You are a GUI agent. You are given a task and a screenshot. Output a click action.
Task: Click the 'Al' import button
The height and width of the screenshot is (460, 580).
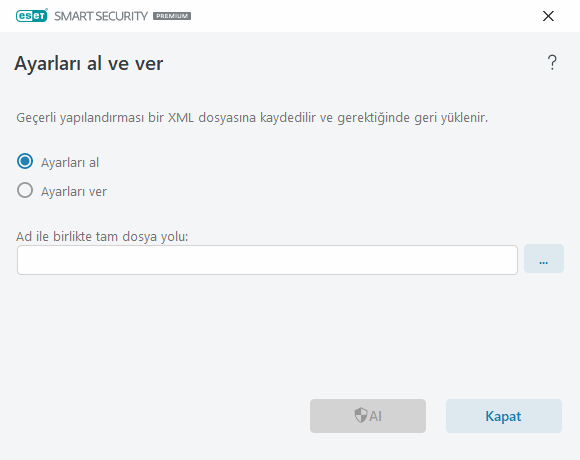pyautogui.click(x=368, y=416)
